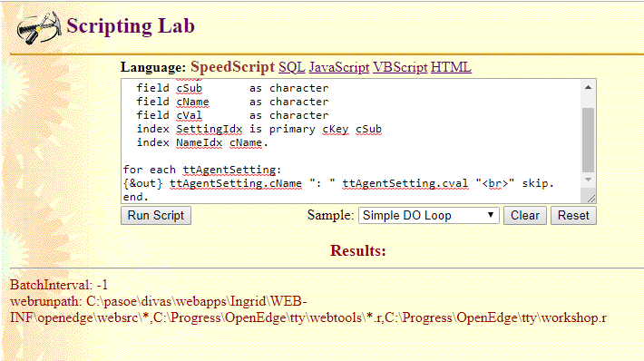Click the webrunpath result text
This screenshot has width=644, height=361.
pos(308,309)
